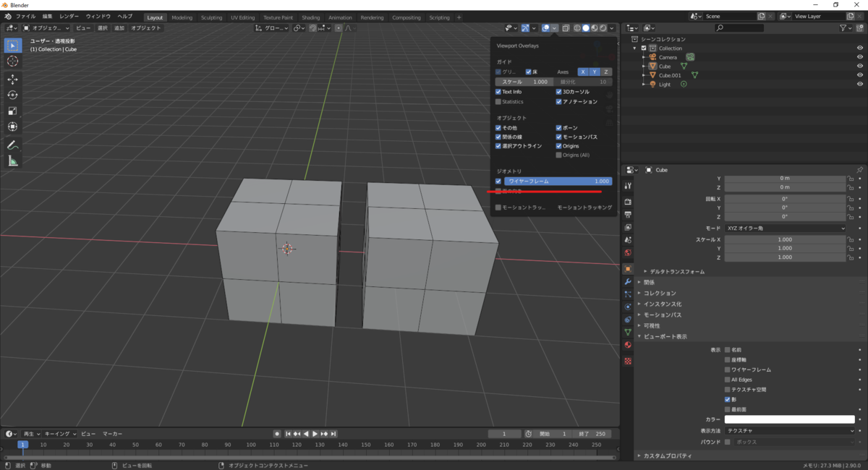Toggle the 選択アウトライン checkbox

[498, 146]
